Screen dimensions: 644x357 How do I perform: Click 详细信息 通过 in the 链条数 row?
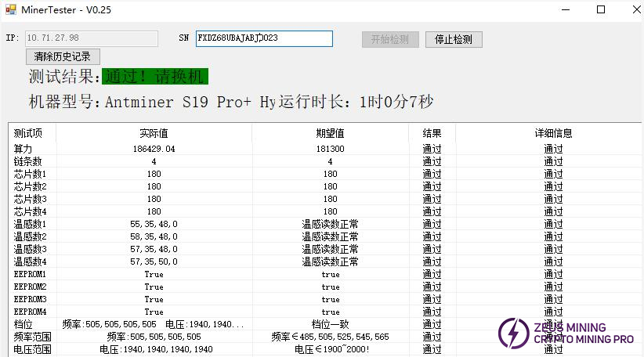pos(553,162)
